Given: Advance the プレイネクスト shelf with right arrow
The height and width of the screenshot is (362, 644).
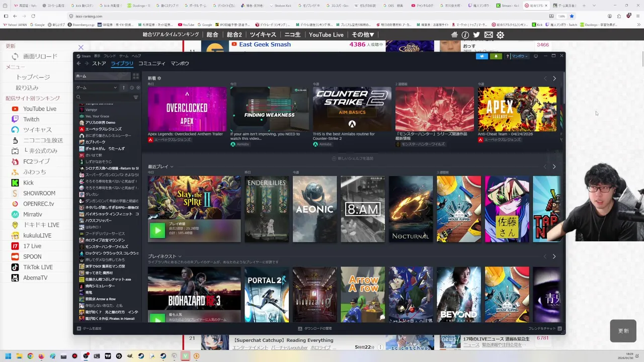Looking at the screenshot, I should (x=554, y=256).
